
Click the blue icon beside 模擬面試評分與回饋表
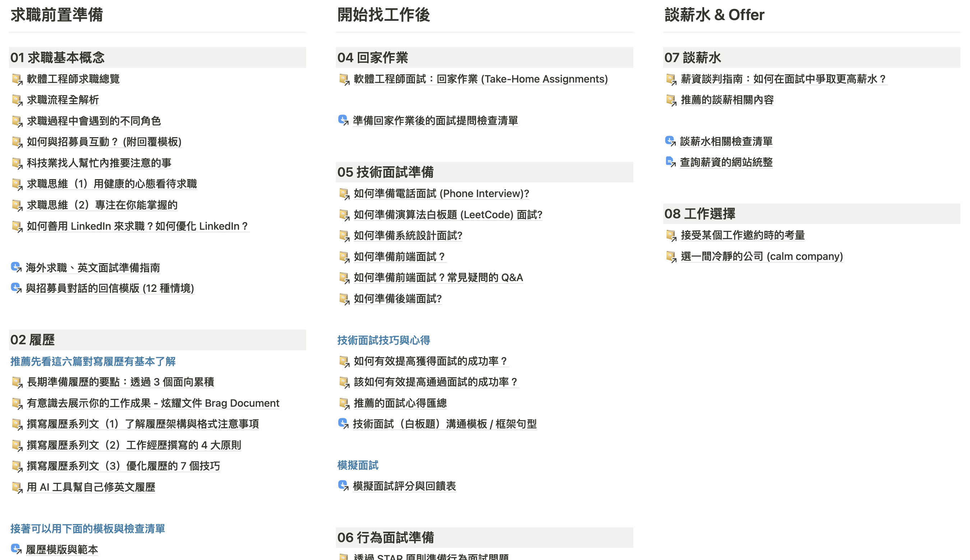[343, 486]
